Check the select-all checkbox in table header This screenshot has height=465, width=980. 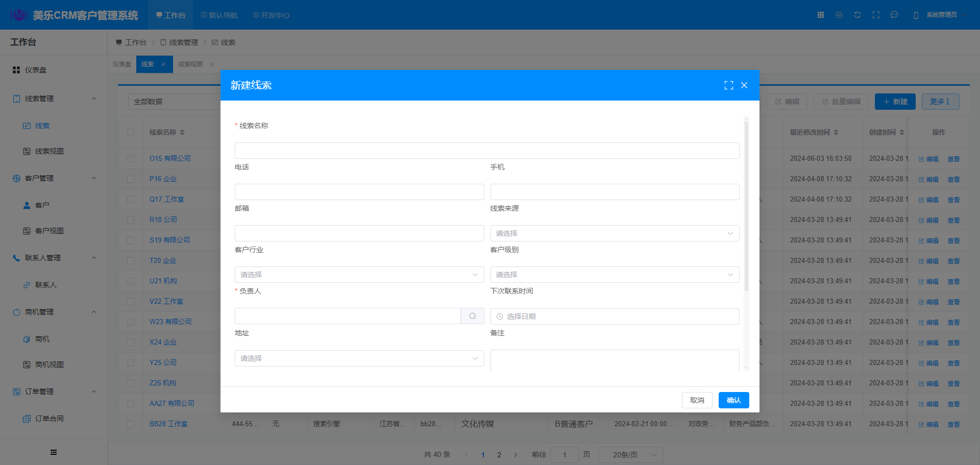click(131, 132)
